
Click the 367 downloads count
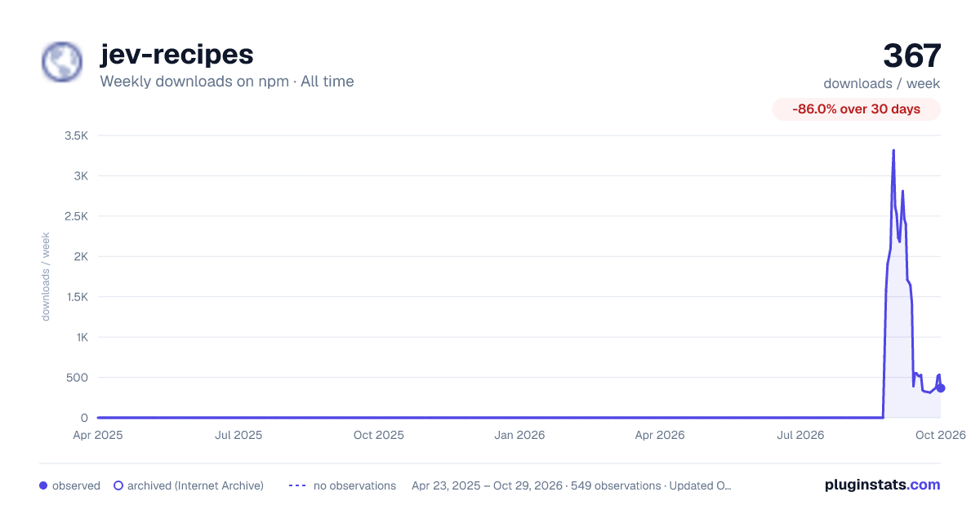tap(912, 55)
